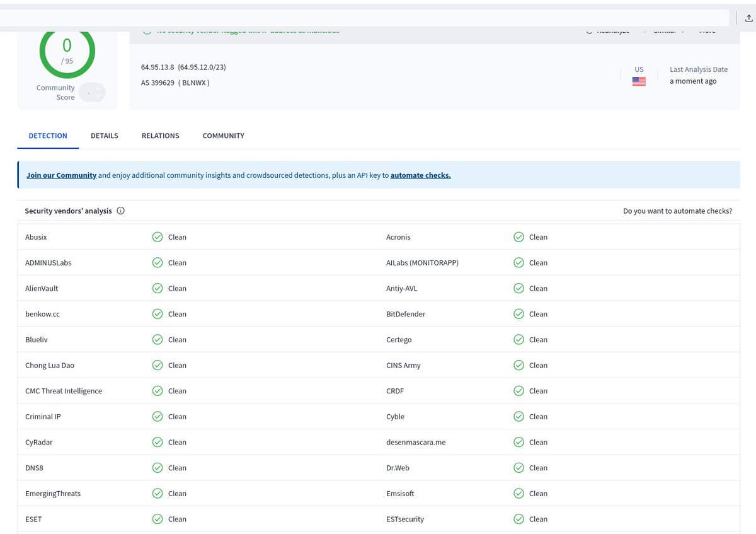Click the check icon next to Cyble
756x534 pixels.
(518, 417)
